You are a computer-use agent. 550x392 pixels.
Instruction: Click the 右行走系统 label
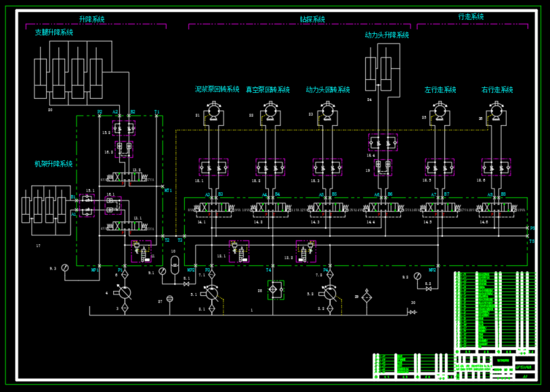coord(497,90)
